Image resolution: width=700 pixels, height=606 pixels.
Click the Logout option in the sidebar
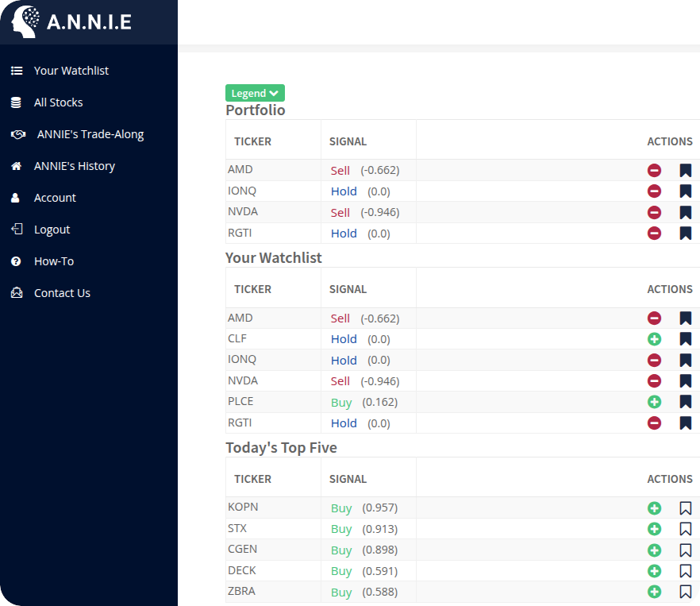(52, 229)
